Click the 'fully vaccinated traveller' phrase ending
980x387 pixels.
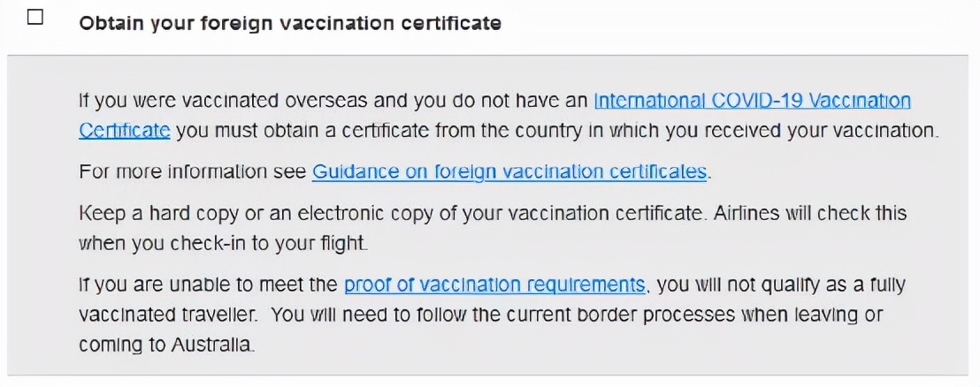168,315
